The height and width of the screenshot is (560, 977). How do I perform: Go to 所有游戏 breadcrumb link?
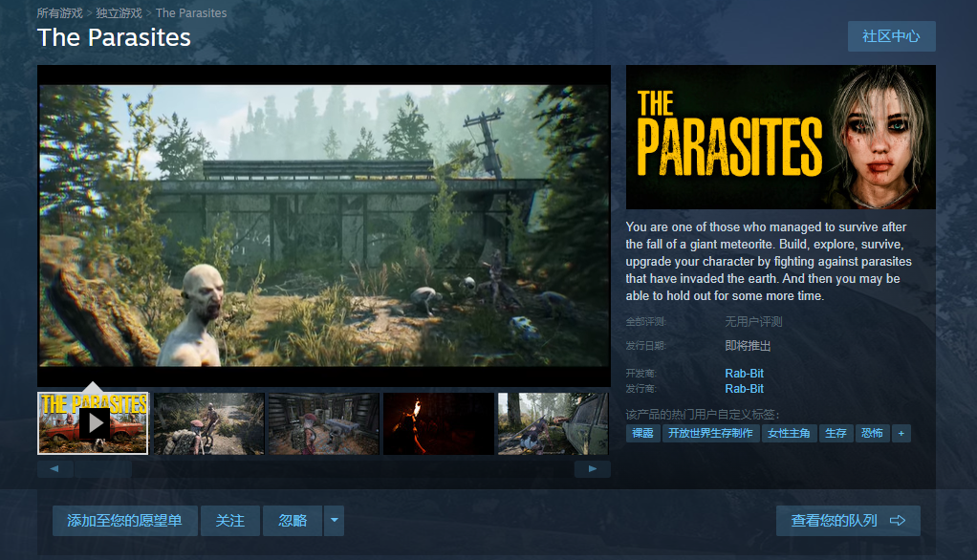60,13
